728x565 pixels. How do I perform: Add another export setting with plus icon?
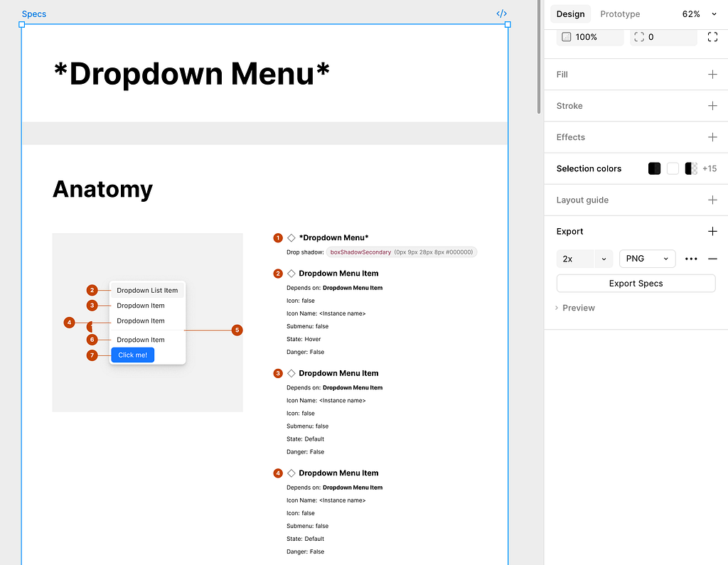pos(712,232)
